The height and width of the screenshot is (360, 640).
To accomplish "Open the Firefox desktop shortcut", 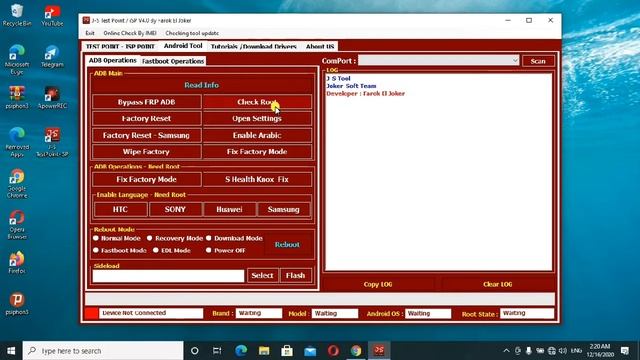I will [x=17, y=262].
